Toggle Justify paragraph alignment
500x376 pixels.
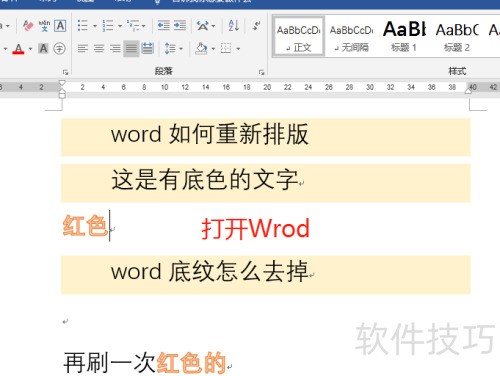[x=131, y=49]
